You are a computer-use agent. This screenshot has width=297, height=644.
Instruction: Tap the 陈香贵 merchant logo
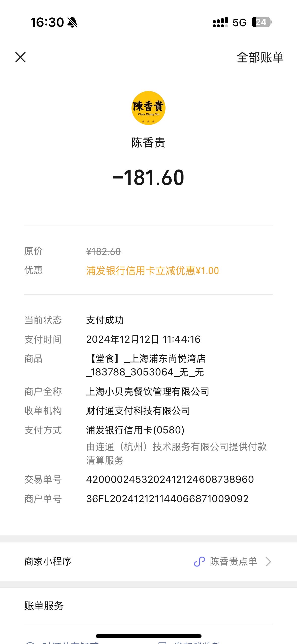pos(148,108)
